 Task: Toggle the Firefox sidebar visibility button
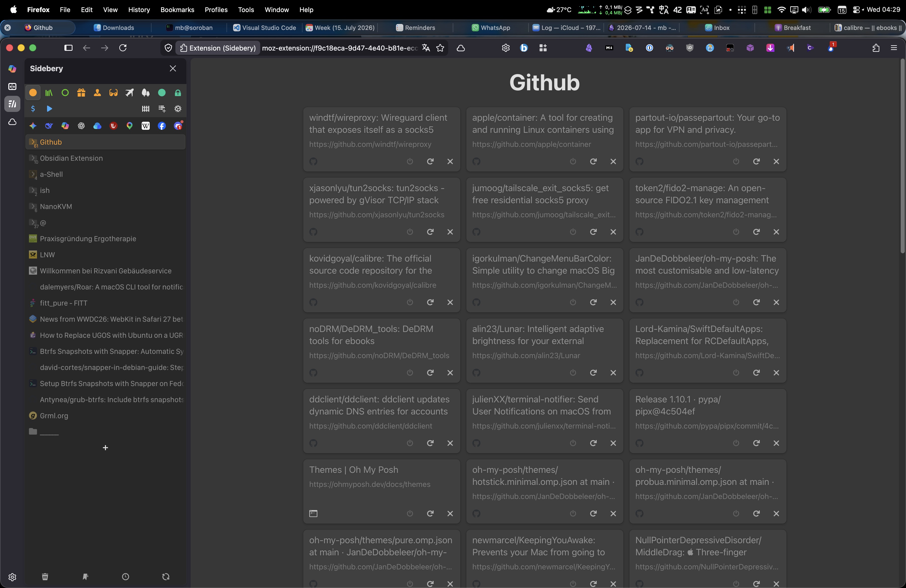(x=68, y=48)
